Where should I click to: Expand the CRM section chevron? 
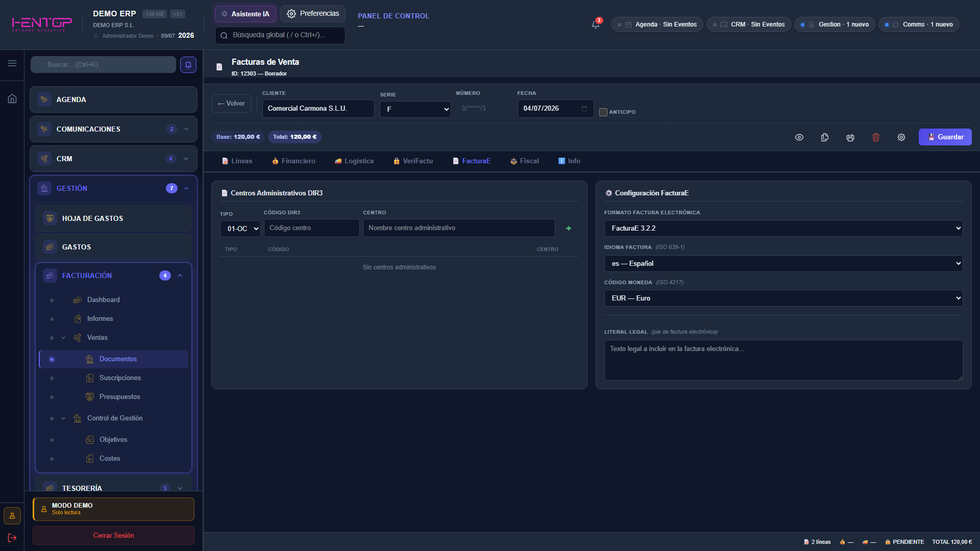[x=186, y=159]
